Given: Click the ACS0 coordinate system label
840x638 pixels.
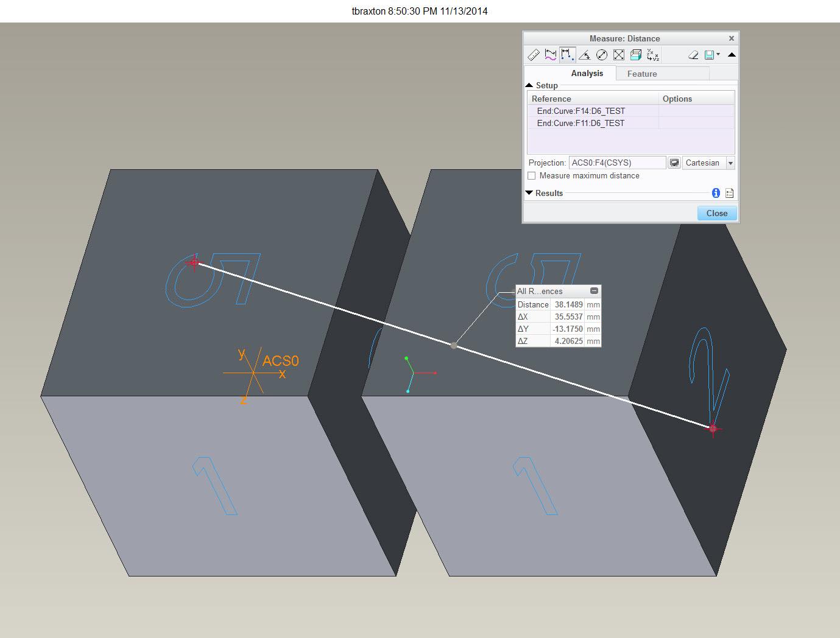Looking at the screenshot, I should 281,361.
